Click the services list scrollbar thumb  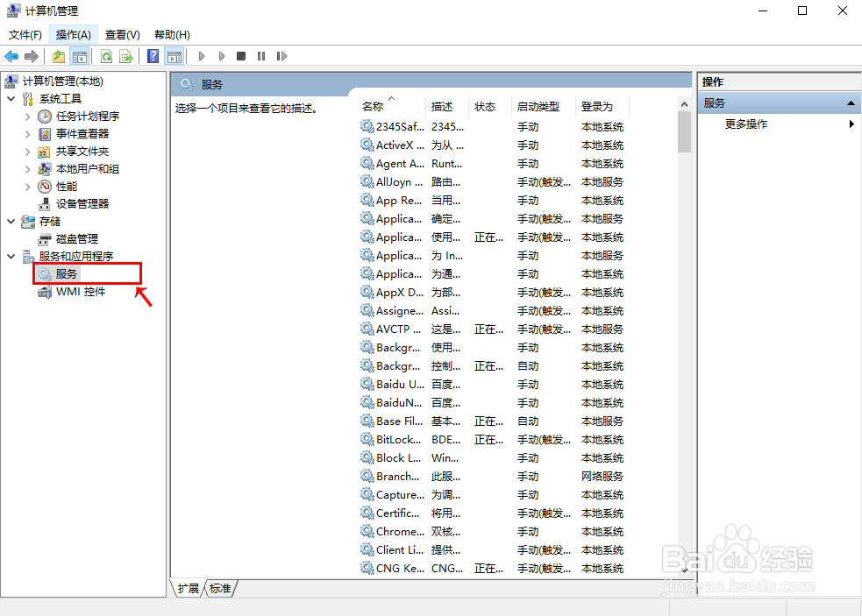tap(684, 132)
